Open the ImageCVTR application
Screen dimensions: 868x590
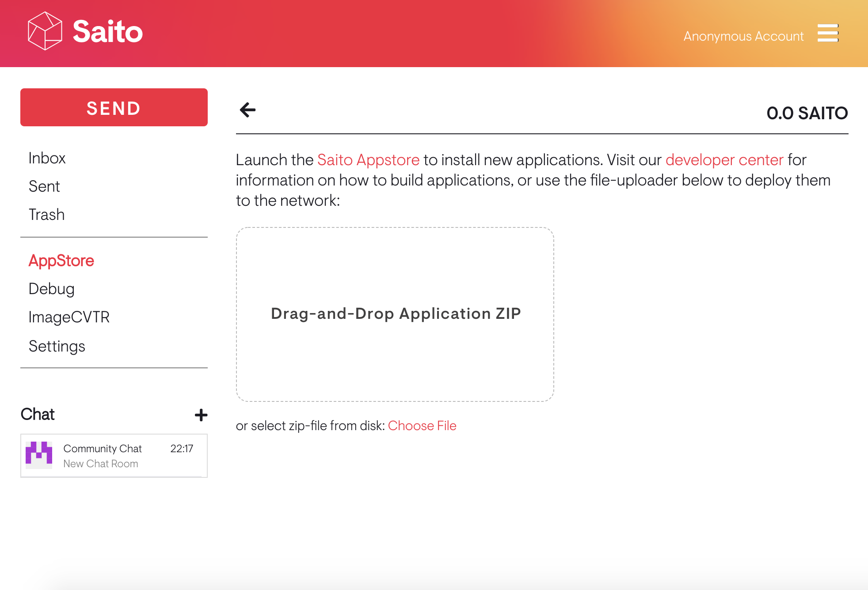69,317
